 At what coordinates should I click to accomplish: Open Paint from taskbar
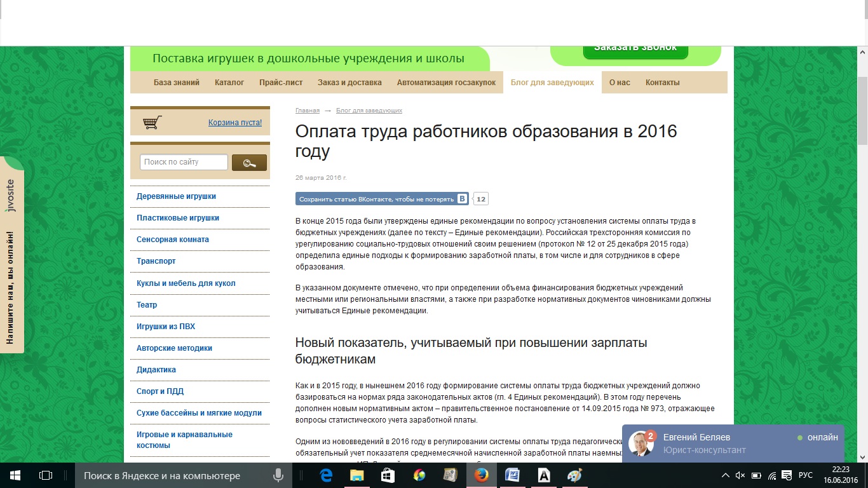[574, 475]
